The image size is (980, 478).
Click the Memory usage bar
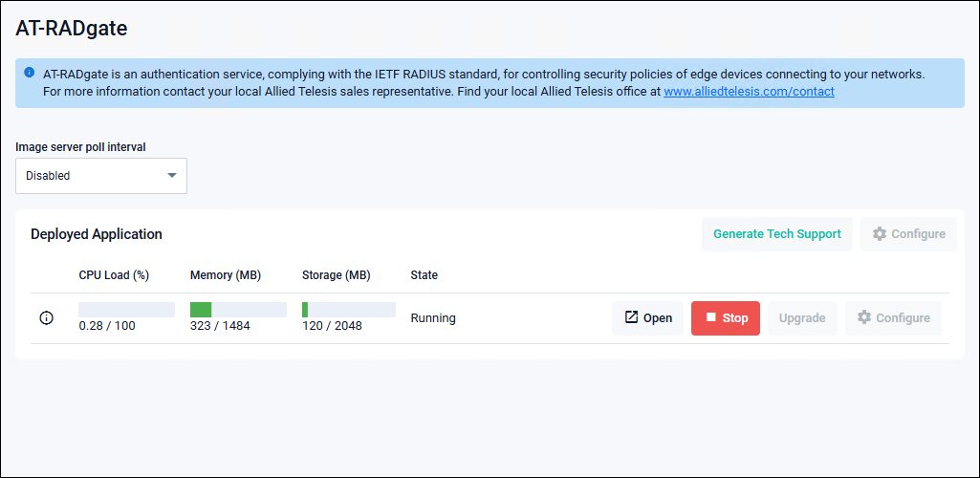point(238,310)
